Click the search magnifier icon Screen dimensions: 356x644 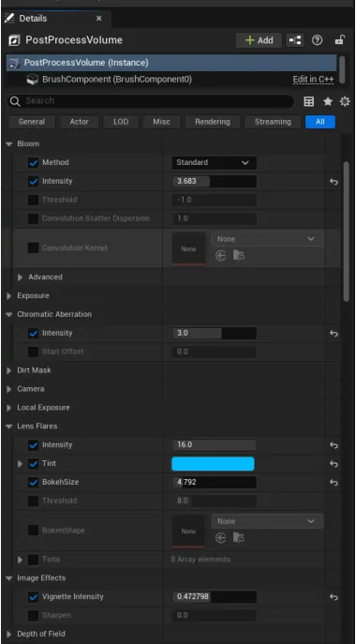point(15,101)
